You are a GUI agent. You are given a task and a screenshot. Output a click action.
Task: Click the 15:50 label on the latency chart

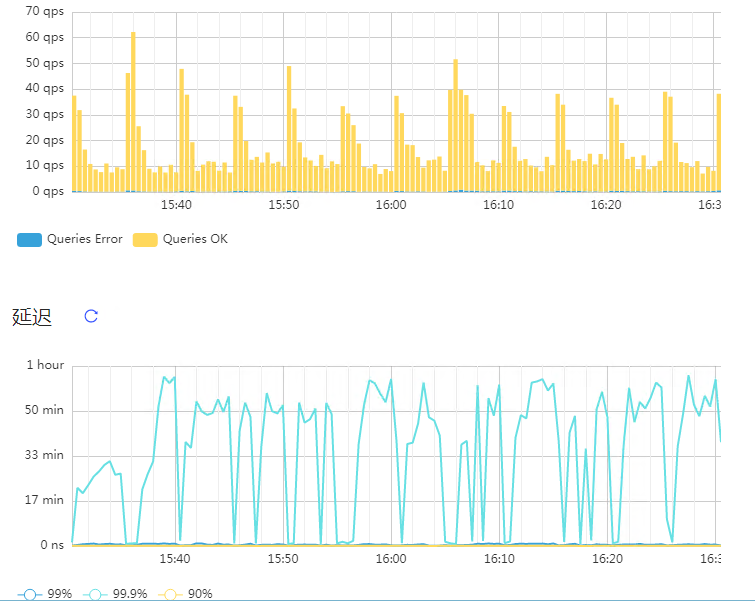(x=283, y=559)
